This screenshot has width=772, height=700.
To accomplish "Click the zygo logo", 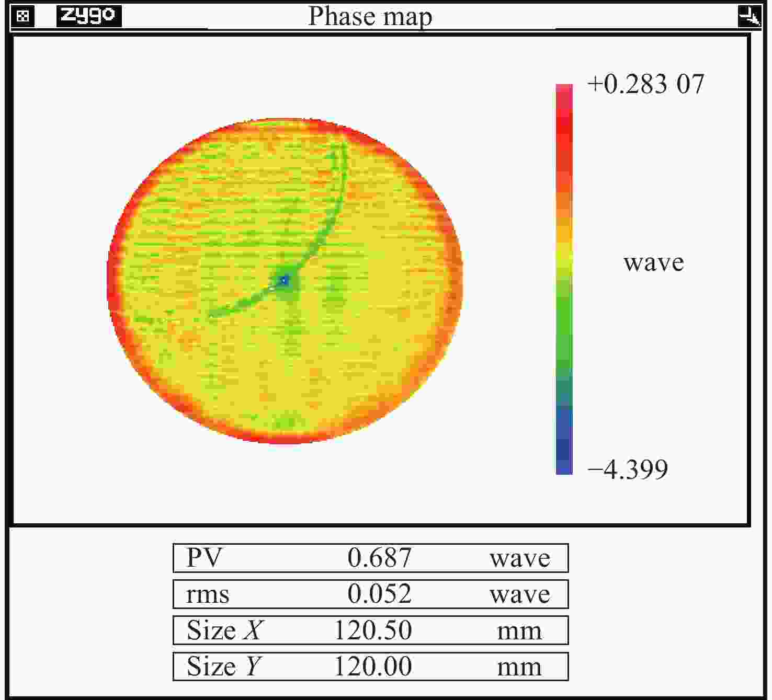I will [88, 16].
